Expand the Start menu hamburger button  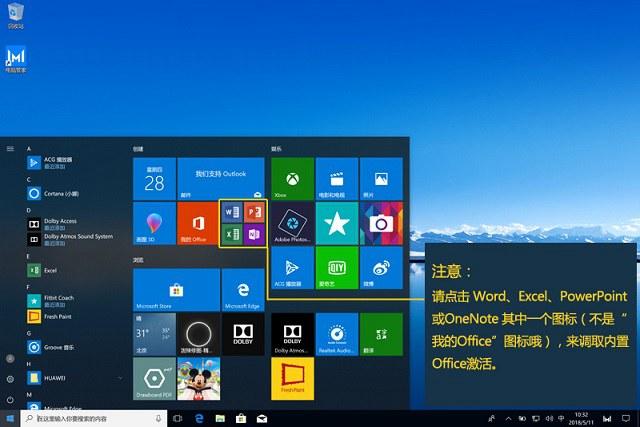10,149
